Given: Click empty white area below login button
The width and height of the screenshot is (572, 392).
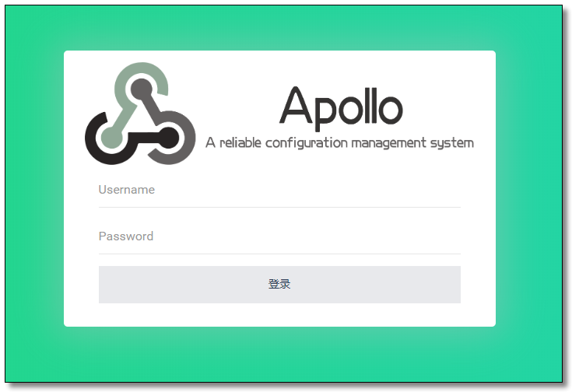Looking at the screenshot, I should [x=279, y=315].
